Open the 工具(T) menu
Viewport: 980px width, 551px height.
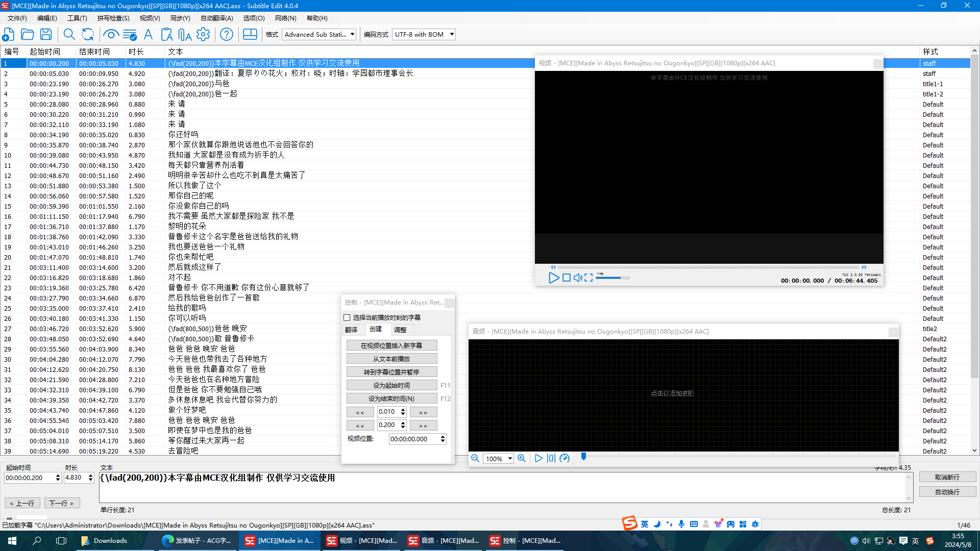(x=77, y=18)
